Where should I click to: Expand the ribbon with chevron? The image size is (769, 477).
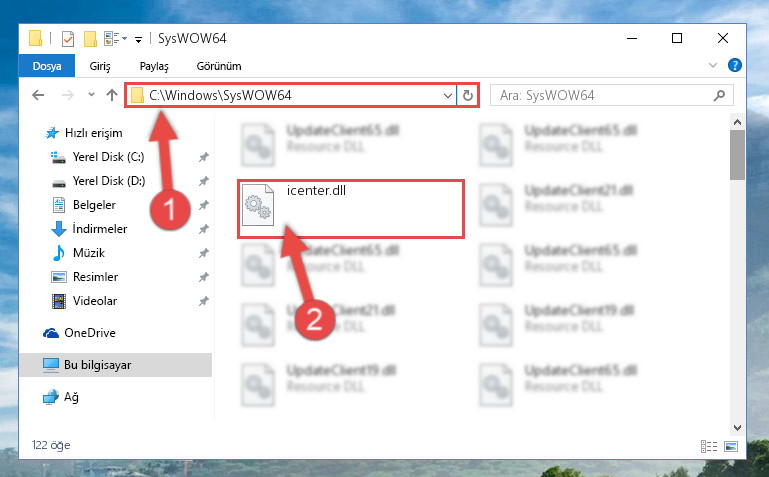tap(713, 65)
